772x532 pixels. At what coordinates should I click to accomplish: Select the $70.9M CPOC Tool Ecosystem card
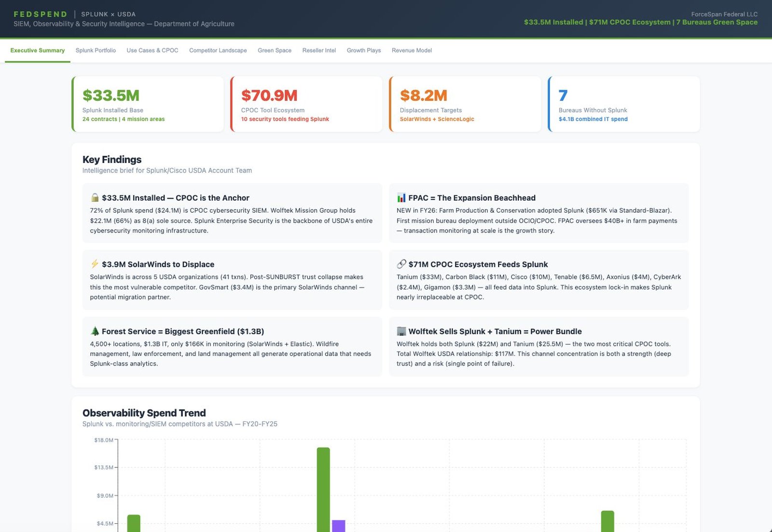pyautogui.click(x=306, y=104)
